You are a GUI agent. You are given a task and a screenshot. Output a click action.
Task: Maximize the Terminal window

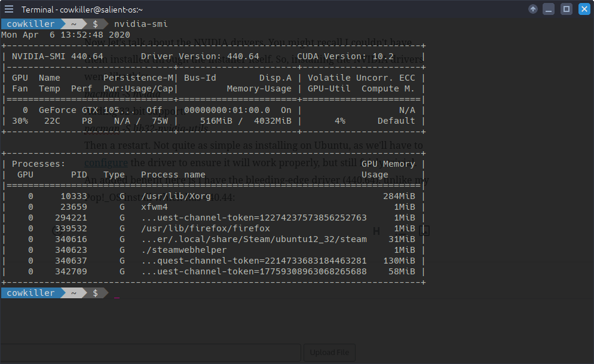coord(566,9)
